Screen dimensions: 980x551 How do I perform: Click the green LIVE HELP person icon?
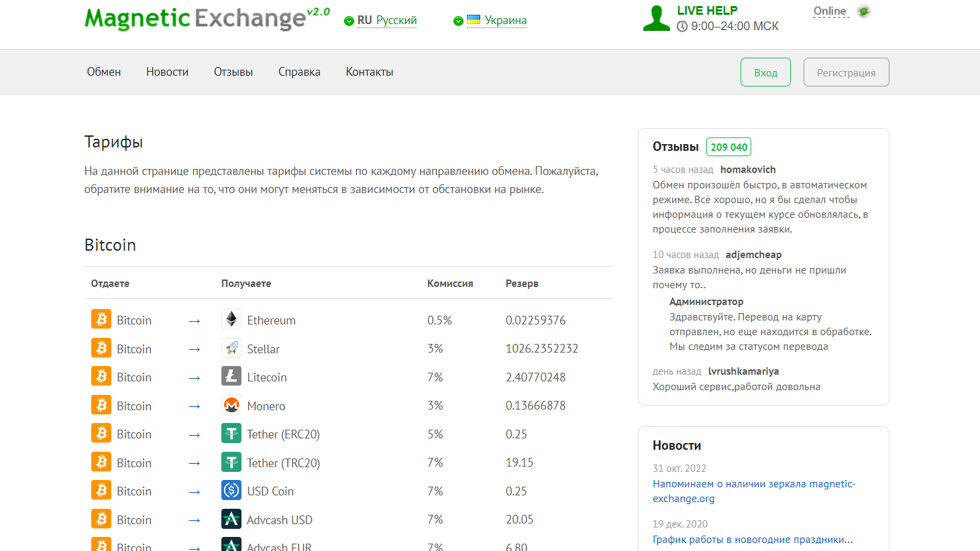(656, 18)
